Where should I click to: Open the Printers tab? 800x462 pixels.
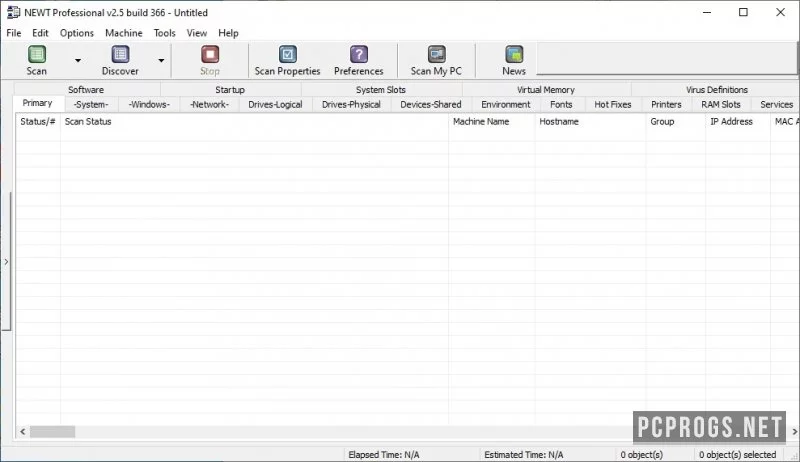tap(666, 105)
